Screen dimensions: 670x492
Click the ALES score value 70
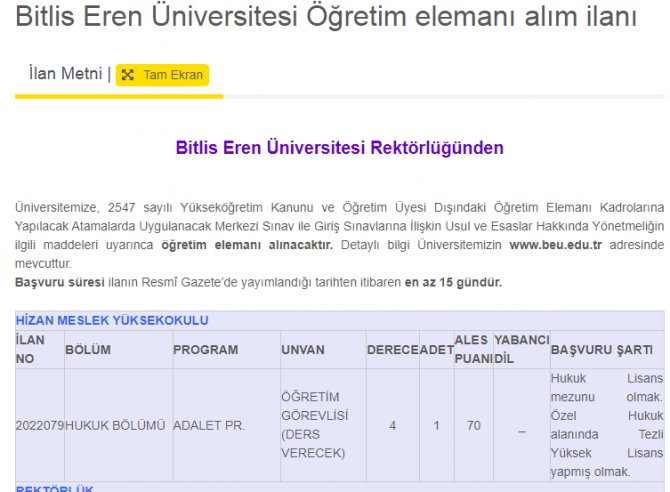click(x=474, y=425)
